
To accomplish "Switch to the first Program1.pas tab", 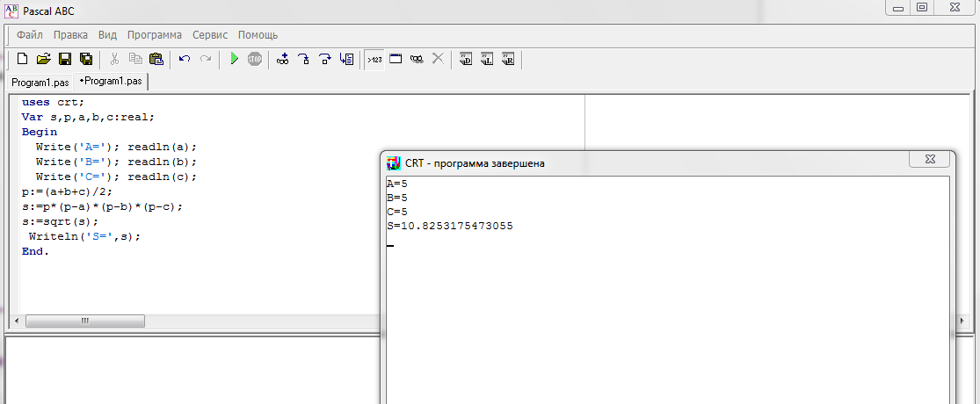I will 40,82.
